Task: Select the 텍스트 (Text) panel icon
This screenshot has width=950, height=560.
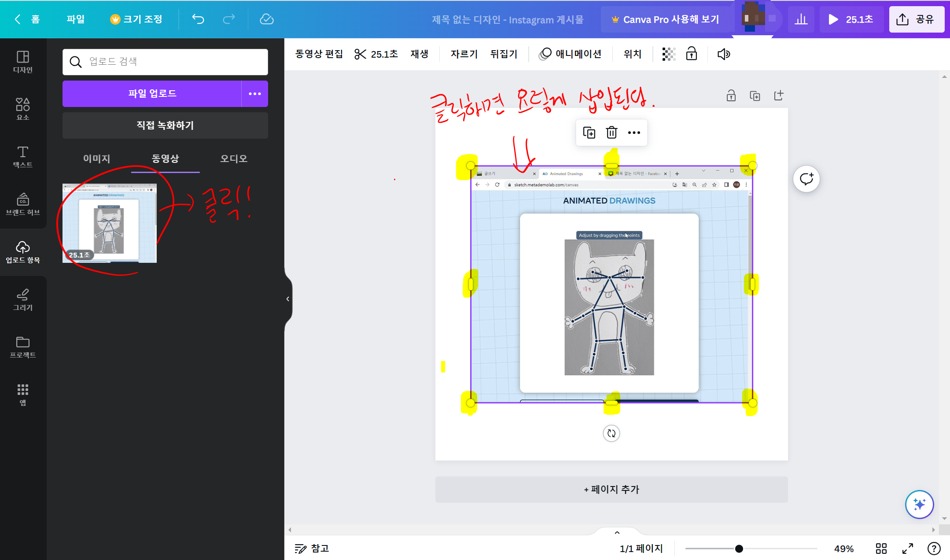Action: click(22, 157)
